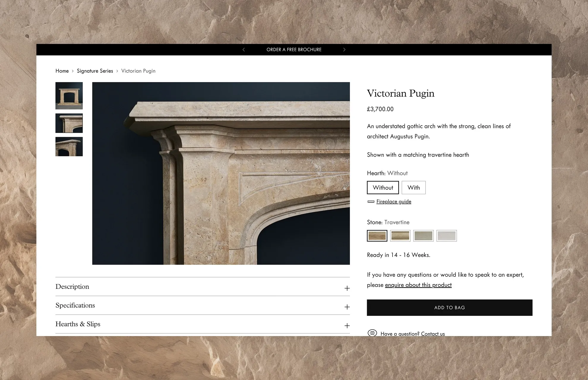Choose the first Travertine stone swatch
Screen dimensions: 588x380
tap(377, 236)
